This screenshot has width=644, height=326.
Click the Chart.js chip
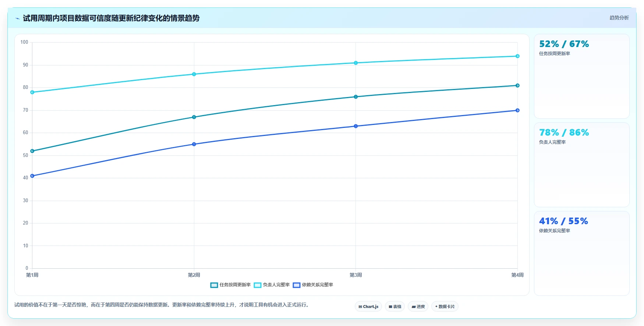(368, 307)
